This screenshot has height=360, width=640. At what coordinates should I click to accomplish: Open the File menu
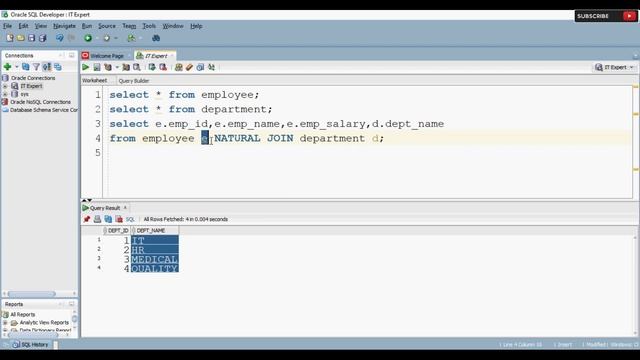(x=7, y=26)
